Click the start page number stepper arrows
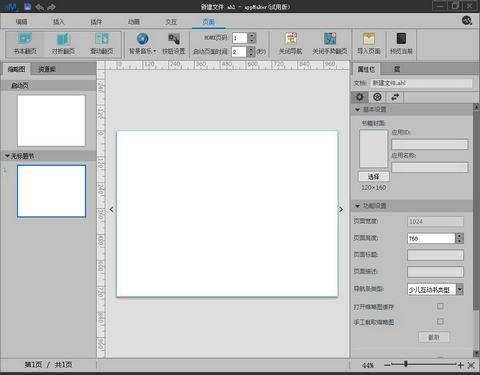Screen dimensions: 480x375 coord(252,38)
